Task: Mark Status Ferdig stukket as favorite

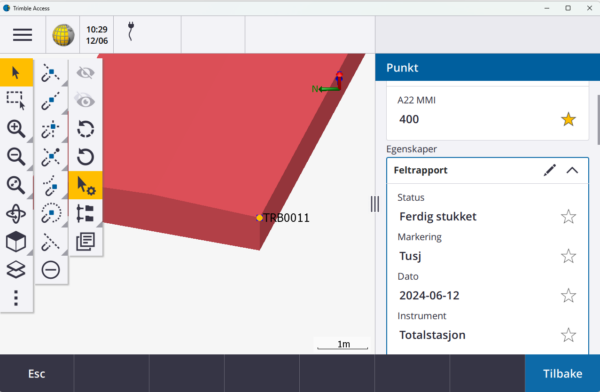Action: pyautogui.click(x=568, y=217)
